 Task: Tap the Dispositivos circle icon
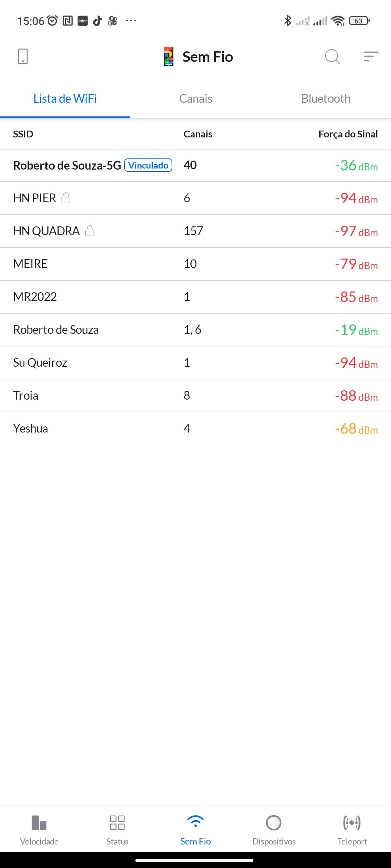274,823
